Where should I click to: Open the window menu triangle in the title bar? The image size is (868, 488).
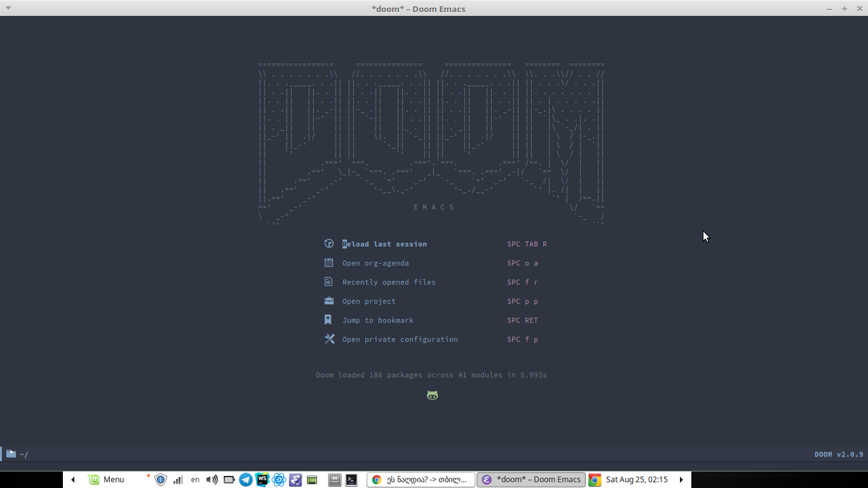(8, 8)
